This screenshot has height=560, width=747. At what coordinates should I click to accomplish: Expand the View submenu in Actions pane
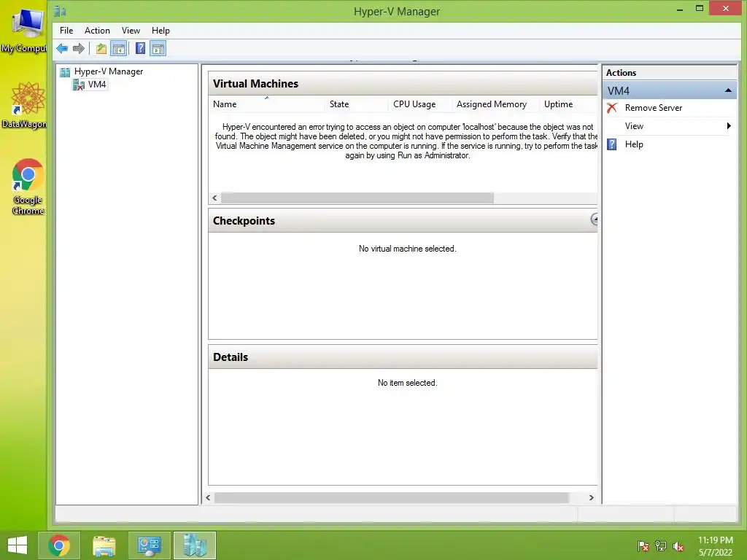(x=670, y=126)
